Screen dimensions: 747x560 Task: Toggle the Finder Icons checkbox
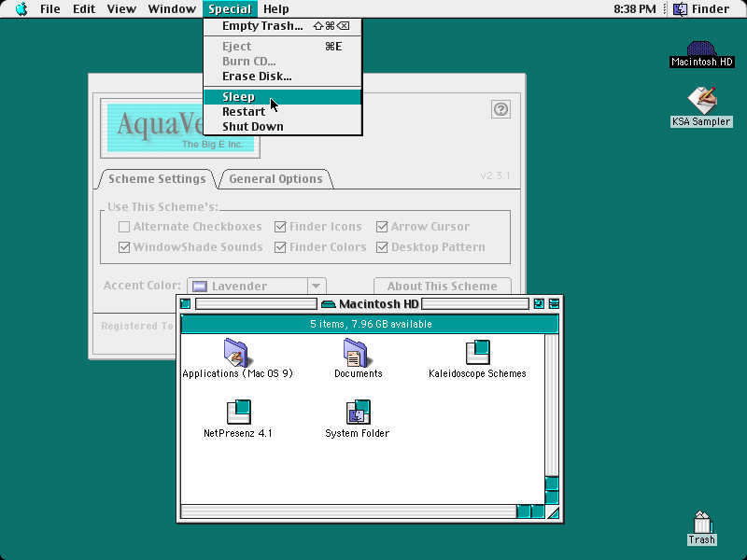pos(280,227)
